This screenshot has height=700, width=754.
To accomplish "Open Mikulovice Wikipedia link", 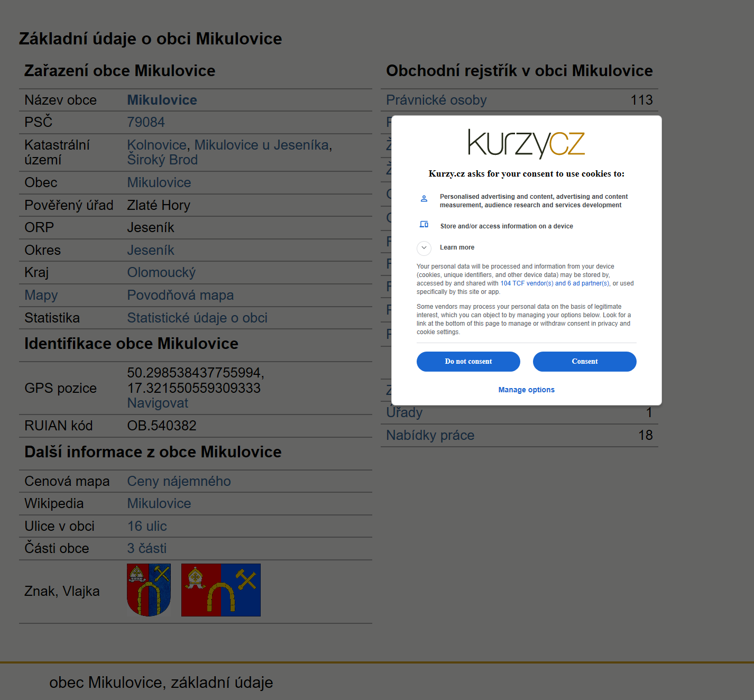I will pyautogui.click(x=159, y=503).
